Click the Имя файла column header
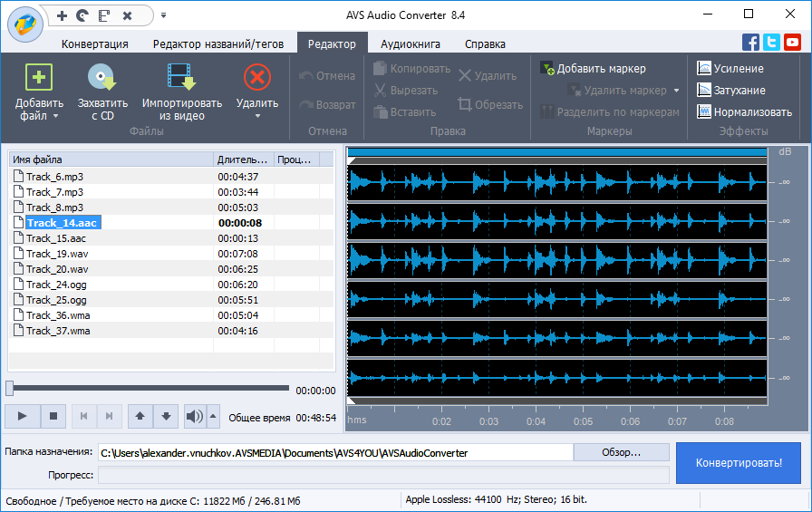Viewport: 812px width, 512px height. 111,159
